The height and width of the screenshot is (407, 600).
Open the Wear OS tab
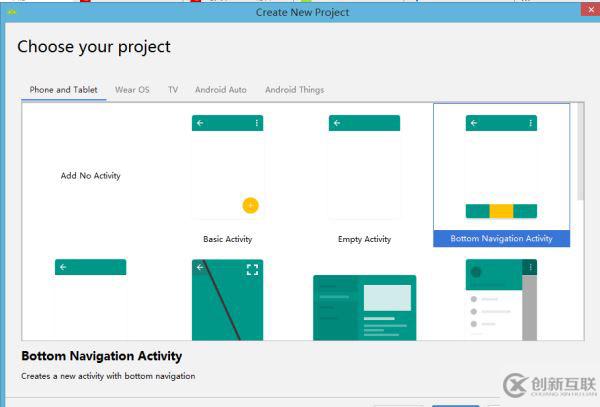pos(132,90)
